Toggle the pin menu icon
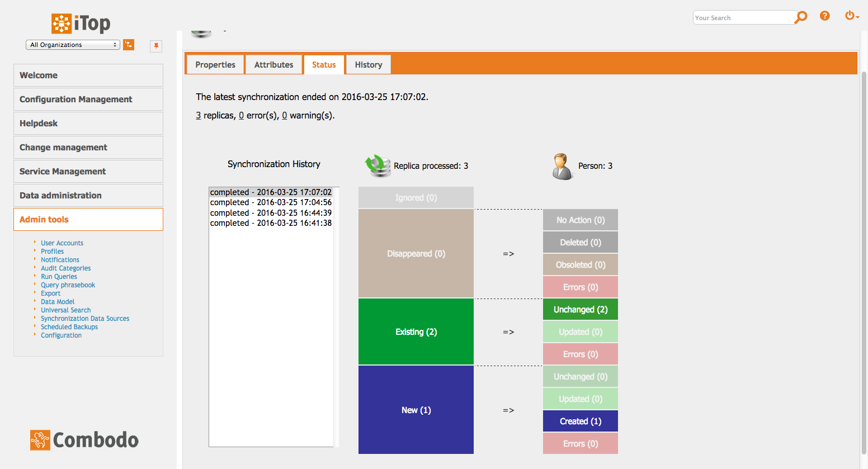868x469 pixels. pyautogui.click(x=156, y=46)
